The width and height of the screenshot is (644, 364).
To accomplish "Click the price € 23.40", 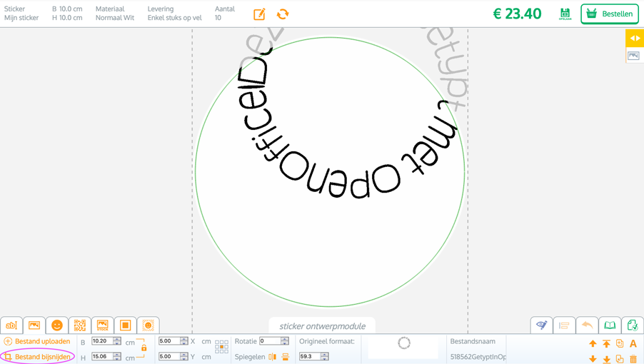I will 517,14.
